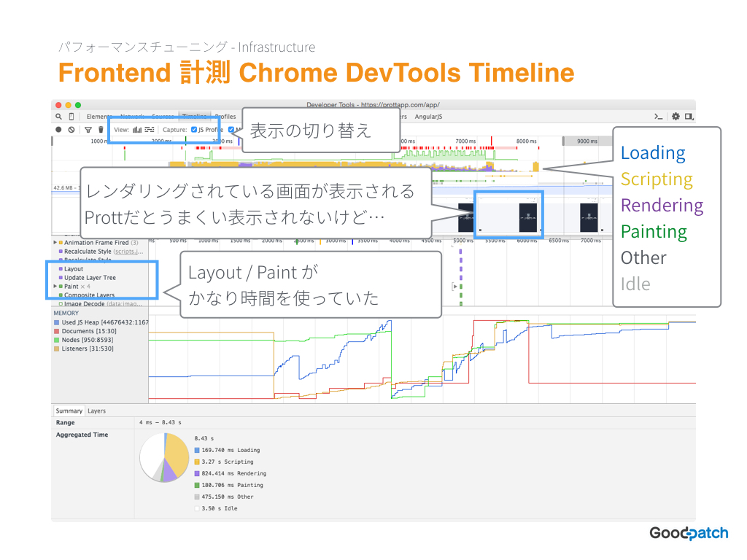Expand the Animation Frame Fired record
The image size is (747, 560).
55,242
